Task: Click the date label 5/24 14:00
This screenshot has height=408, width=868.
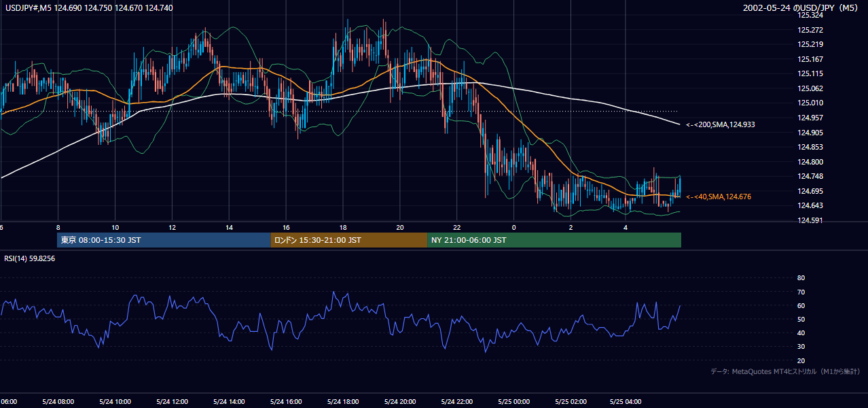Action: (x=229, y=401)
